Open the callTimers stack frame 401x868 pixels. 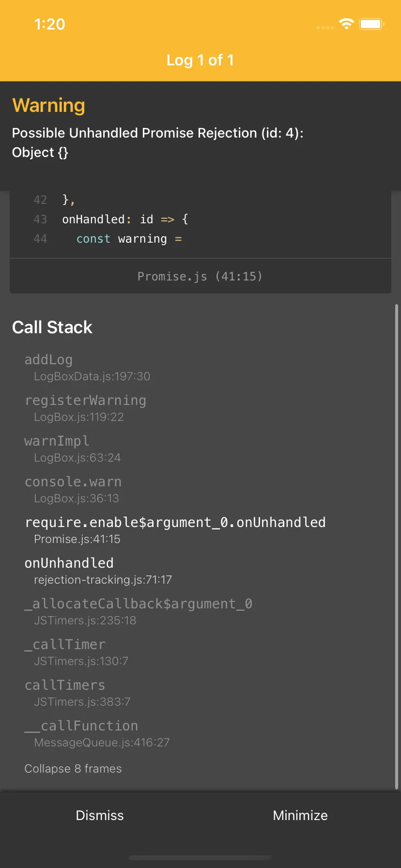(x=77, y=693)
